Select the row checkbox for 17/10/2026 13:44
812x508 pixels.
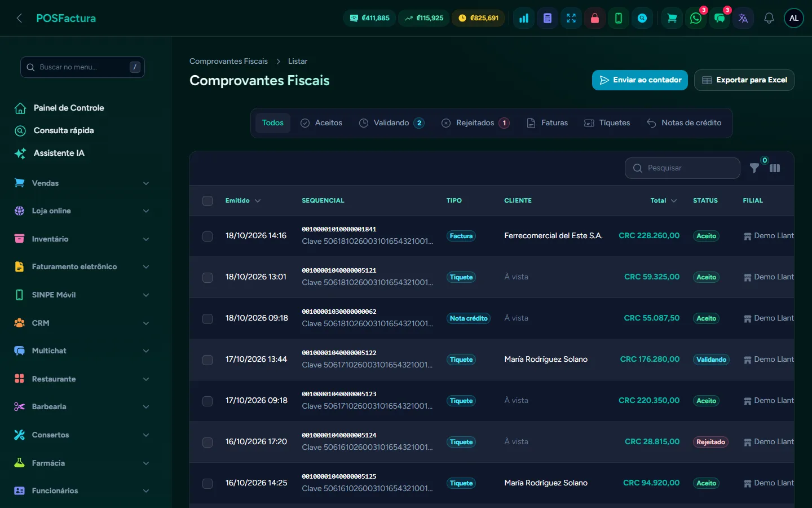click(x=208, y=360)
